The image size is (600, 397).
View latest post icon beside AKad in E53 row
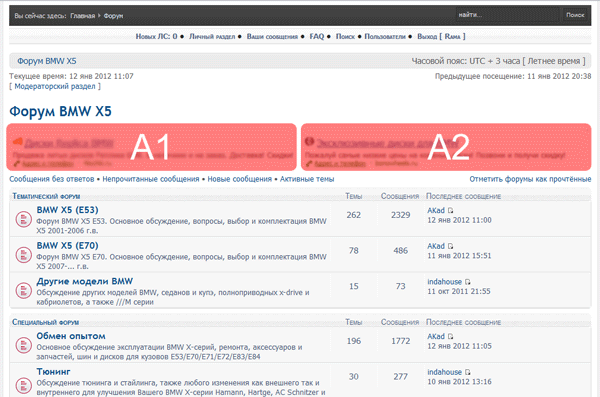pos(450,211)
